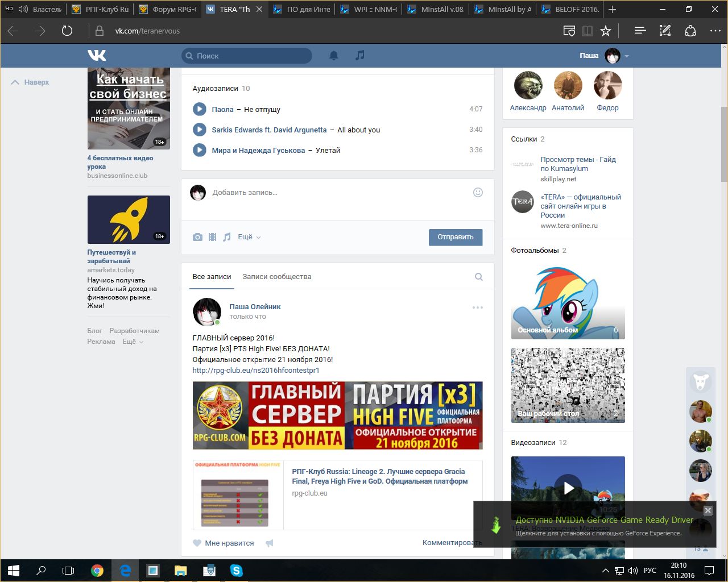Play the video thumbnail under Видеозаписи
728x582 pixels.
[x=568, y=488]
